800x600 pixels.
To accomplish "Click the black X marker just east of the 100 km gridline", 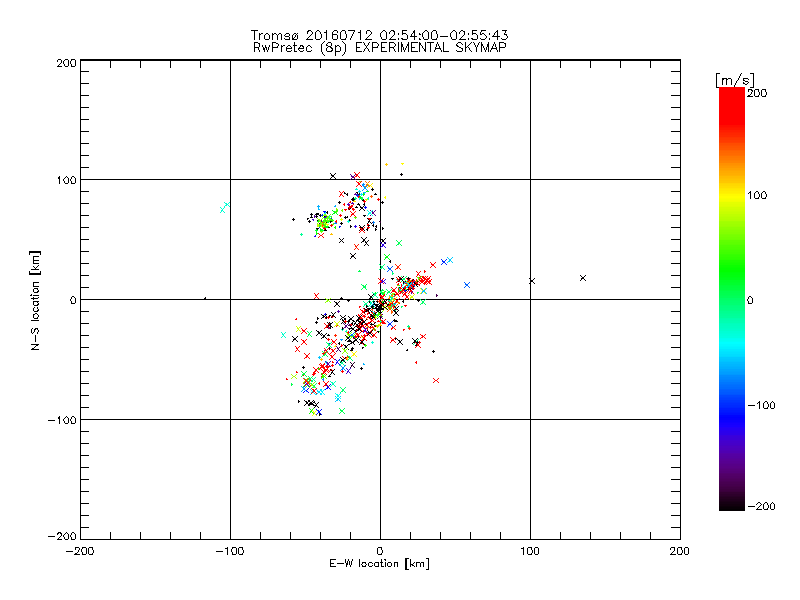I will click(x=532, y=281).
